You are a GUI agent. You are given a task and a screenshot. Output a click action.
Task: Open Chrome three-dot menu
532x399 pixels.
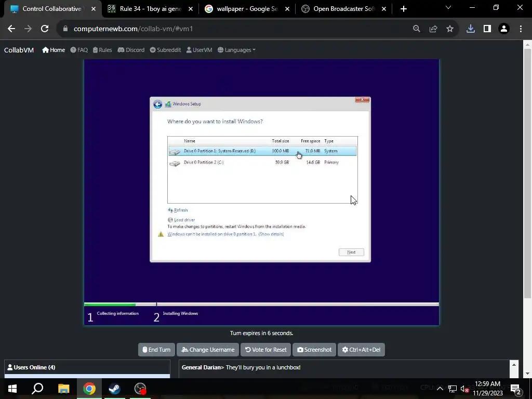[x=521, y=29]
